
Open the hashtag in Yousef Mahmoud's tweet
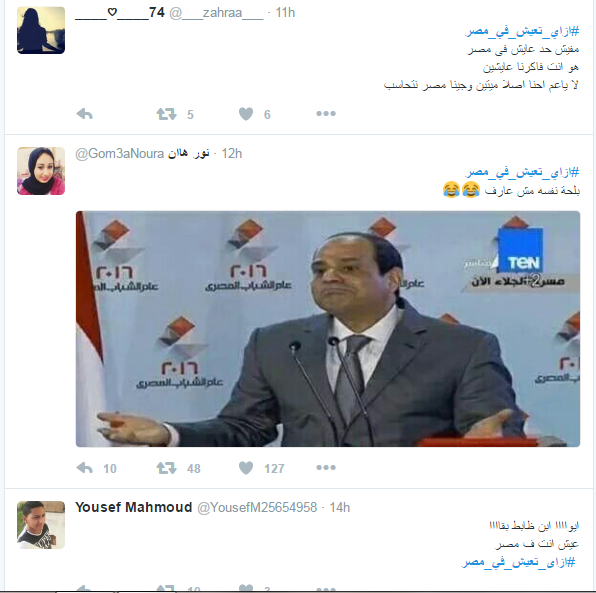518,562
